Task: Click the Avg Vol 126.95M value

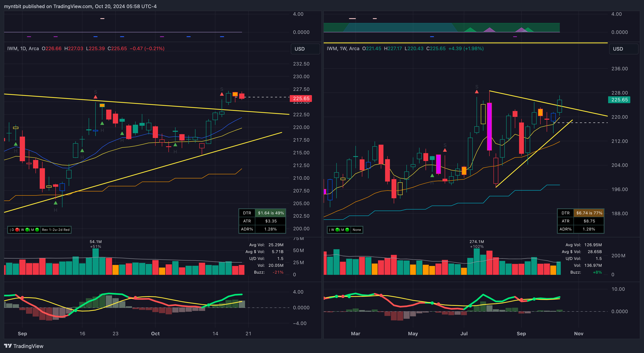Action: pos(593,245)
